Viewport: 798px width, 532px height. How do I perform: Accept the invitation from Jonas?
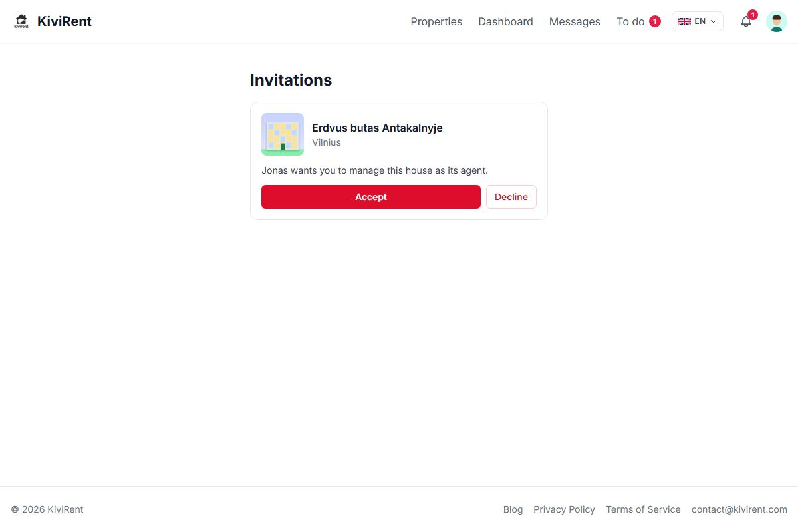coord(371,197)
